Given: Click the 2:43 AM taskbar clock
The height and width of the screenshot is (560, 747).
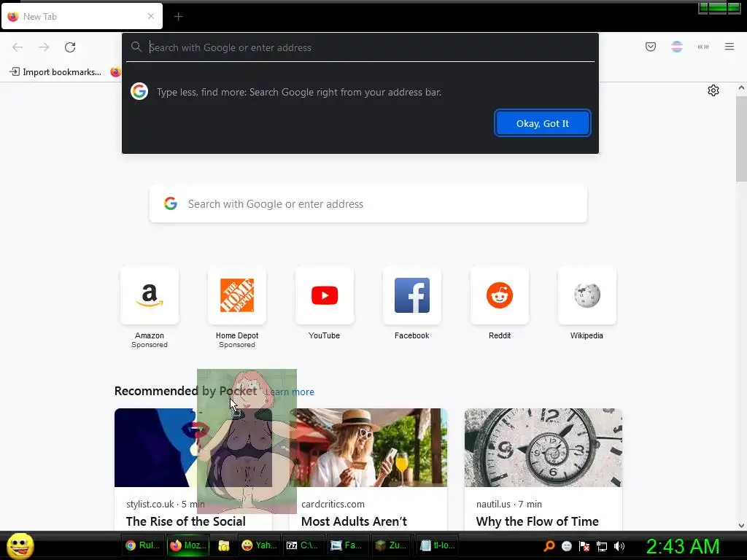Looking at the screenshot, I should (683, 546).
